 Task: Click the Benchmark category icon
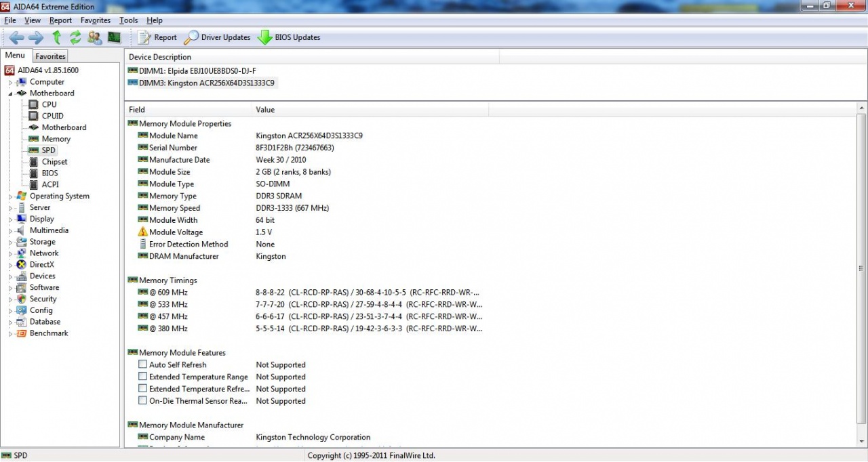(x=22, y=333)
